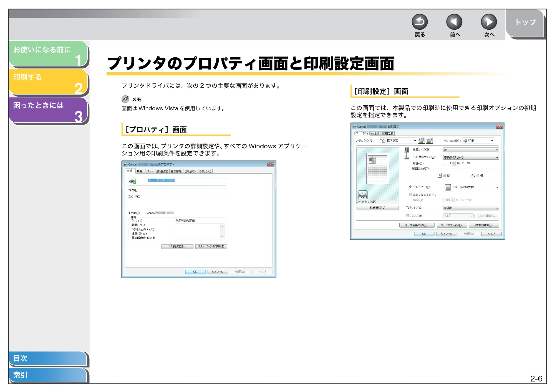Open the 目次 contents link
Viewport: 555px width, 392px height.
click(x=48, y=358)
